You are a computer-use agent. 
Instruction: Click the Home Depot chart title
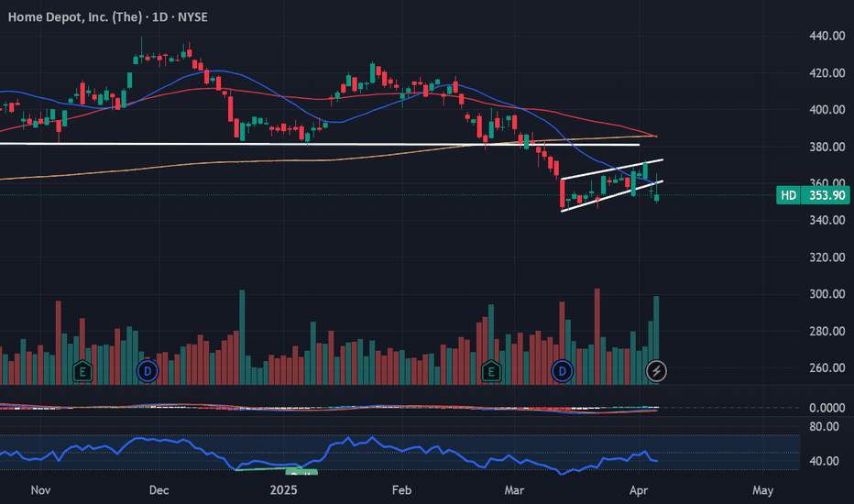108,16
